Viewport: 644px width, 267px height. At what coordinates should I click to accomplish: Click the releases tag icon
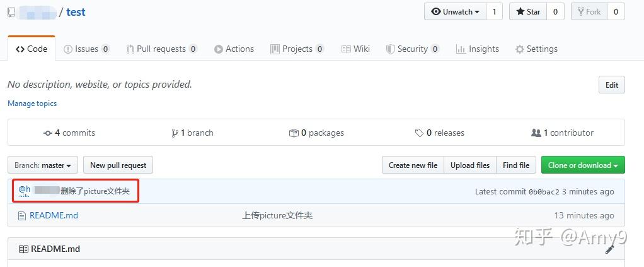pyautogui.click(x=419, y=133)
